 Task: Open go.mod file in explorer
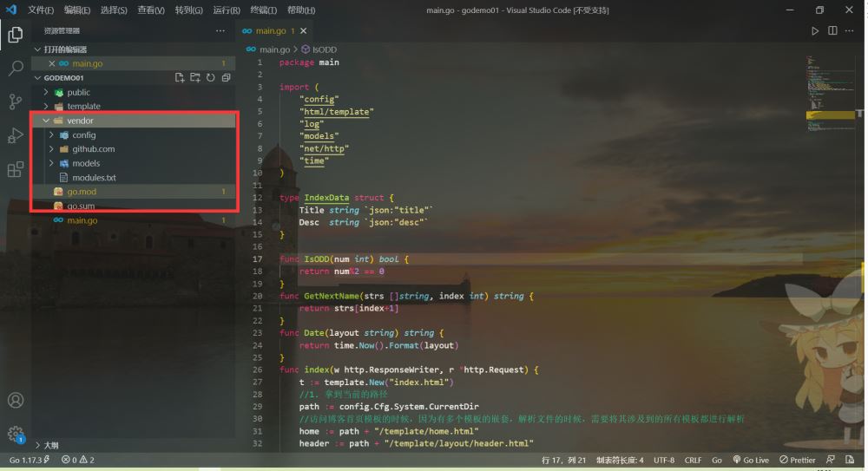(82, 192)
